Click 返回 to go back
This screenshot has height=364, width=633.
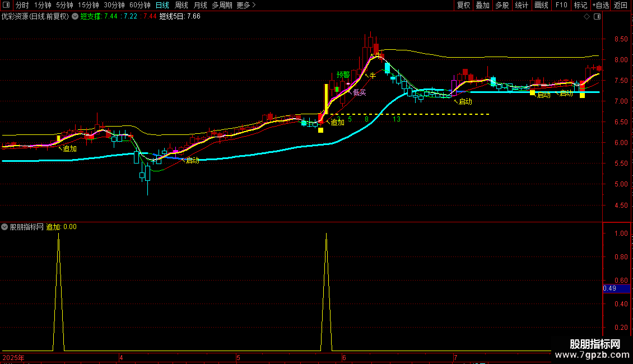pyautogui.click(x=621, y=5)
